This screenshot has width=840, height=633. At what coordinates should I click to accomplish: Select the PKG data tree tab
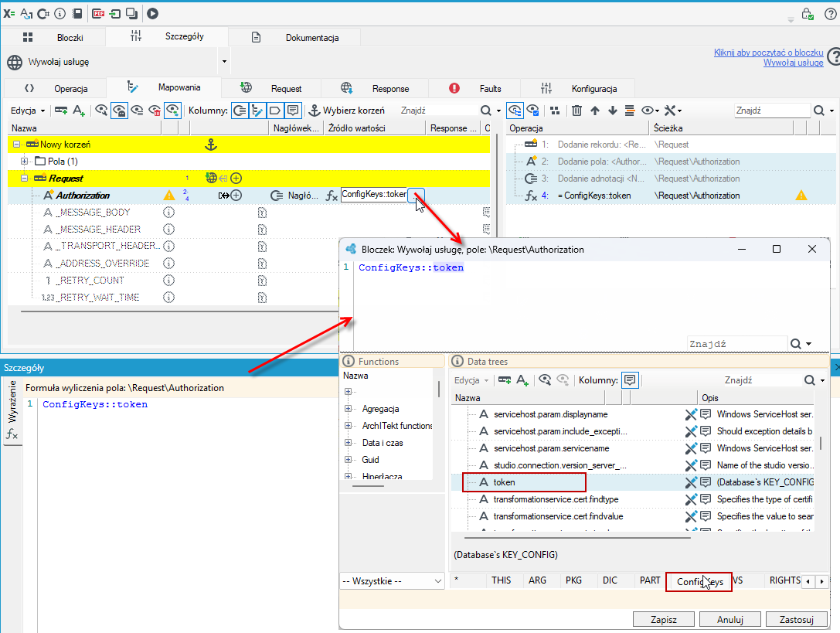573,580
